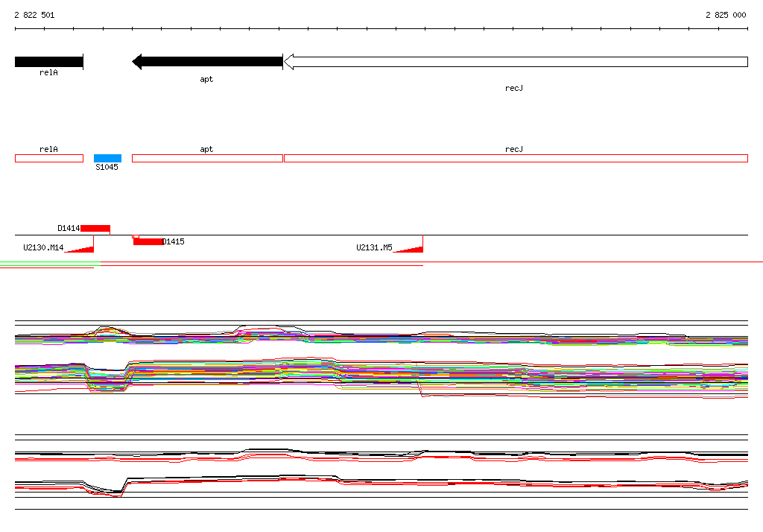The width and height of the screenshot is (763, 532).
Task: Click the D1414 label text
Action: 69,228
